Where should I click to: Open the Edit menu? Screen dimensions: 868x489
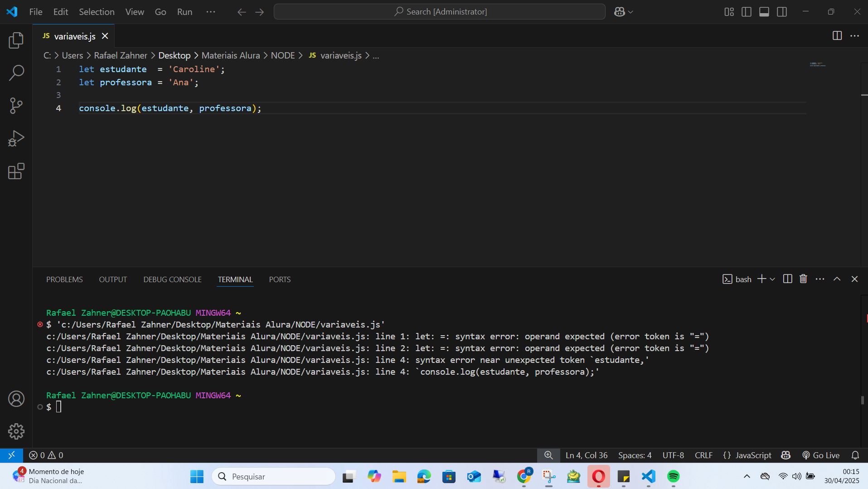pos(61,12)
